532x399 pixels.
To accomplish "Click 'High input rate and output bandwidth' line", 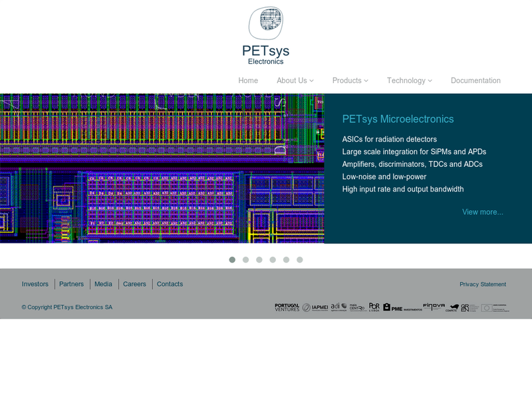I will 403,190.
